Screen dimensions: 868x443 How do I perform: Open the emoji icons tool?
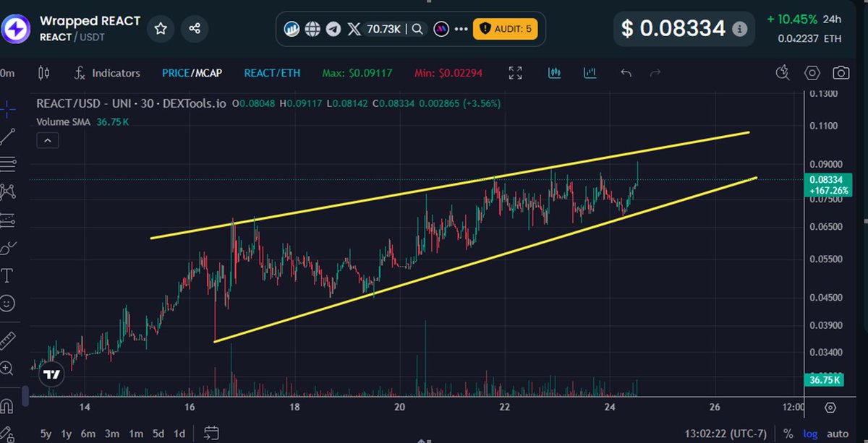click(x=8, y=303)
